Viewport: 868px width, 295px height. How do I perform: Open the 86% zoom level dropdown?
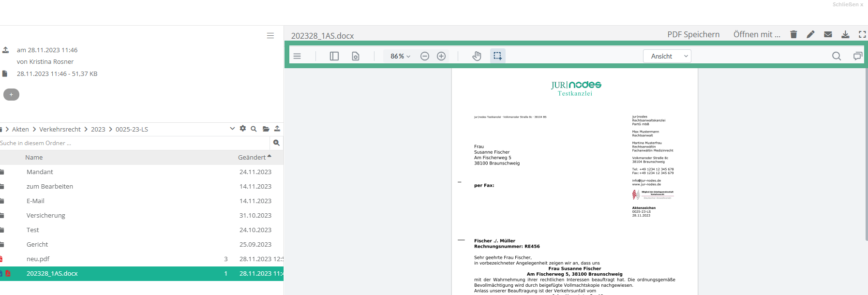click(x=400, y=56)
